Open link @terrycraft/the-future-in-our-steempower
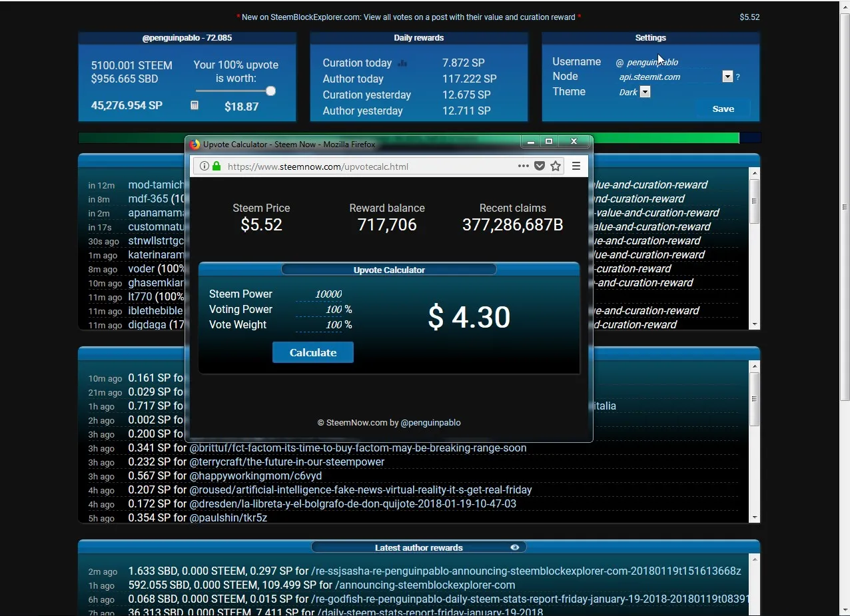The width and height of the screenshot is (850, 616). click(287, 462)
